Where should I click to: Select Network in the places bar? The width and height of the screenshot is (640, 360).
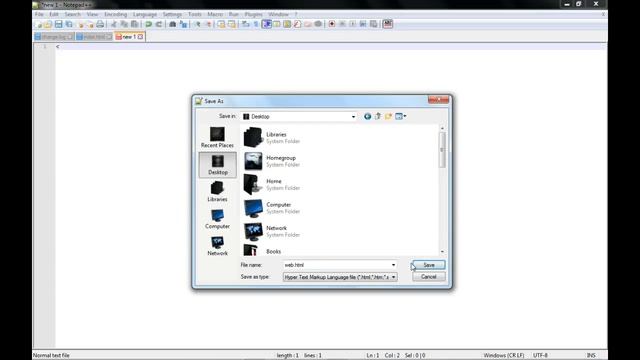pos(217,246)
